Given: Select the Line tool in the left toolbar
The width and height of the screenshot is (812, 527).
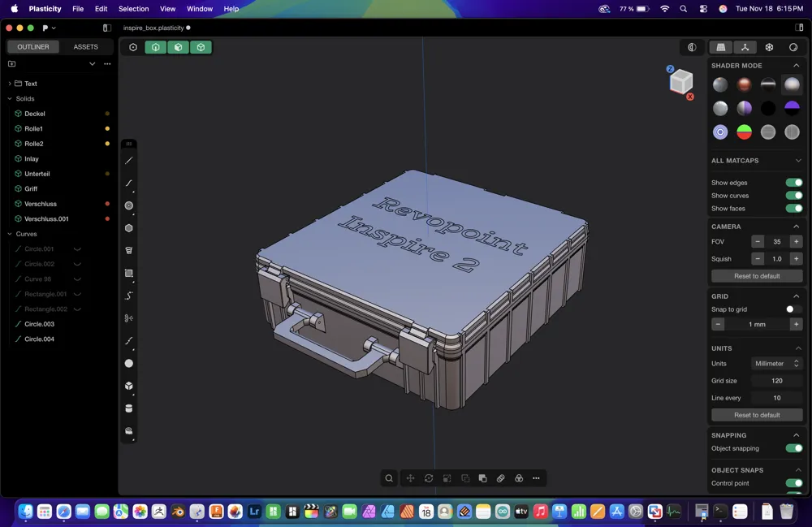Looking at the screenshot, I should pos(129,161).
